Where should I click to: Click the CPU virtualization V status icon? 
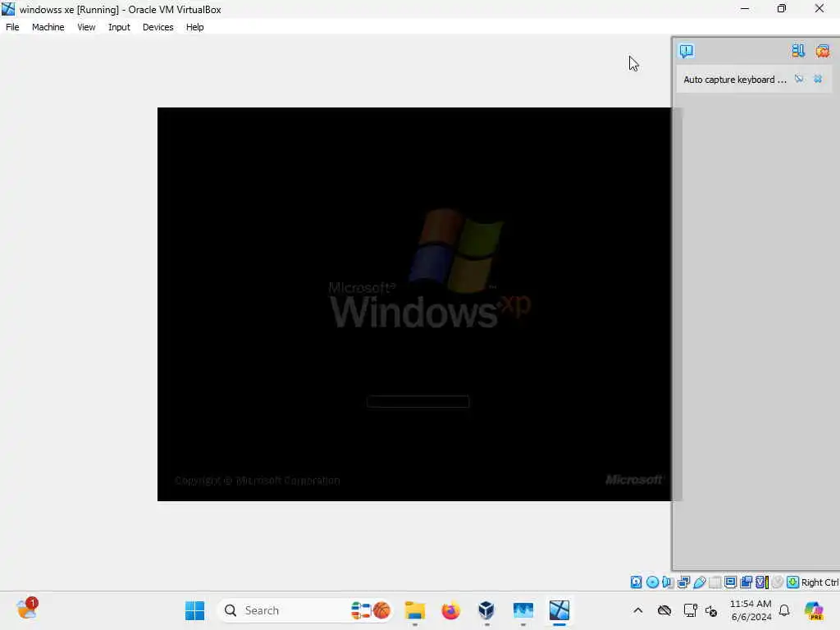(x=762, y=582)
